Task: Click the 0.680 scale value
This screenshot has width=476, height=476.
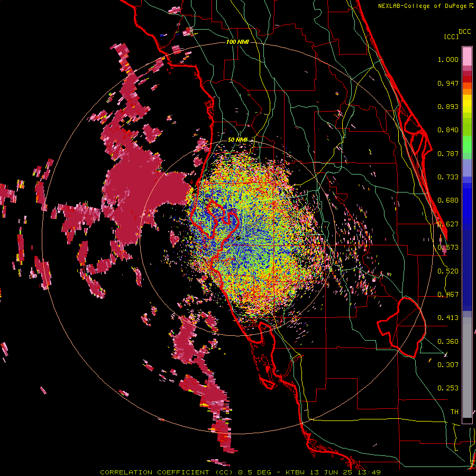Action: click(448, 200)
